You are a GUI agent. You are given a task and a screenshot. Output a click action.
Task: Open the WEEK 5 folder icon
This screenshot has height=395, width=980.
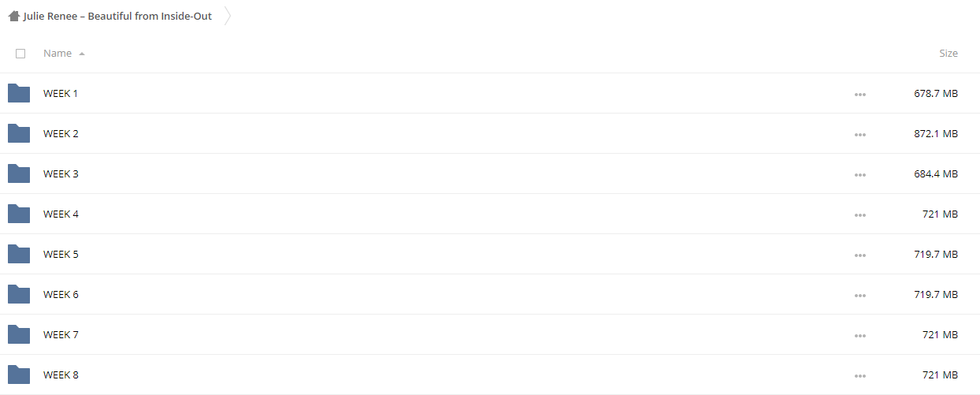[19, 254]
